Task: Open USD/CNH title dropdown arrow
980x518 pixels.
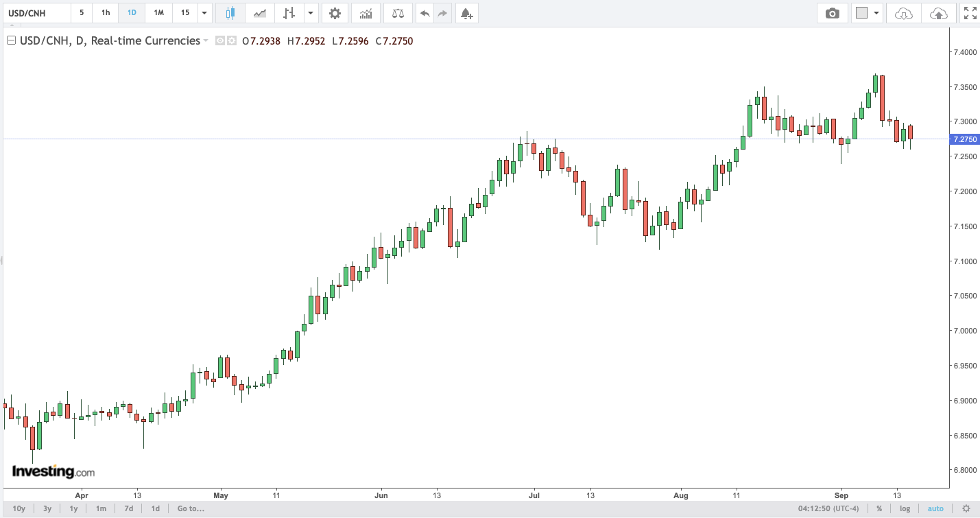Action: pyautogui.click(x=206, y=41)
